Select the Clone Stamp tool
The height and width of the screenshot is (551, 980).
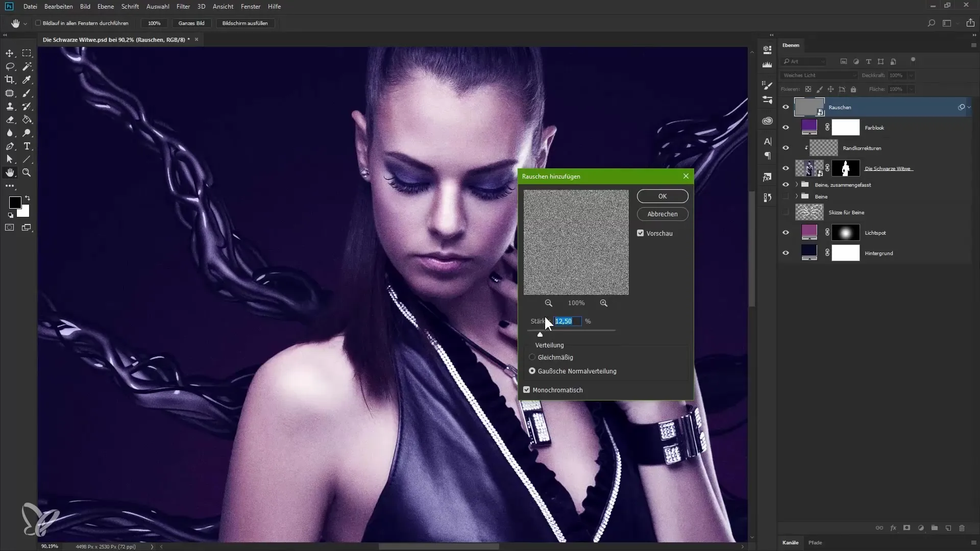point(10,106)
